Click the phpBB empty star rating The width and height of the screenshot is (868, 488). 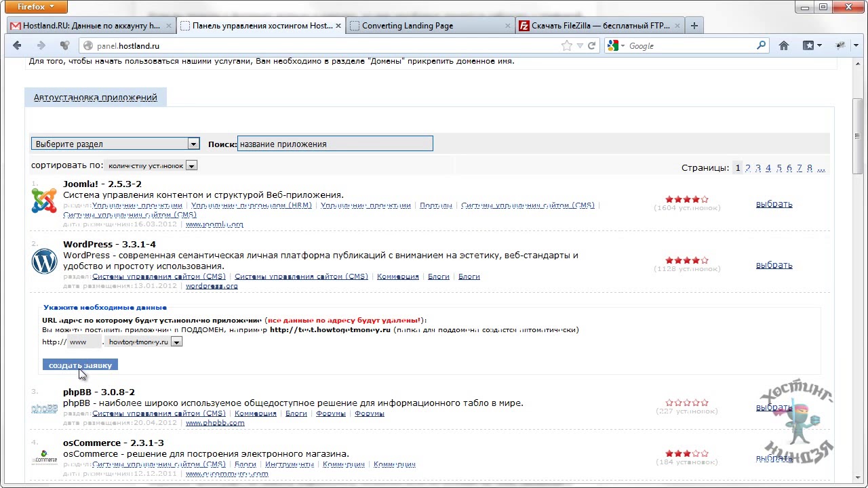(686, 403)
